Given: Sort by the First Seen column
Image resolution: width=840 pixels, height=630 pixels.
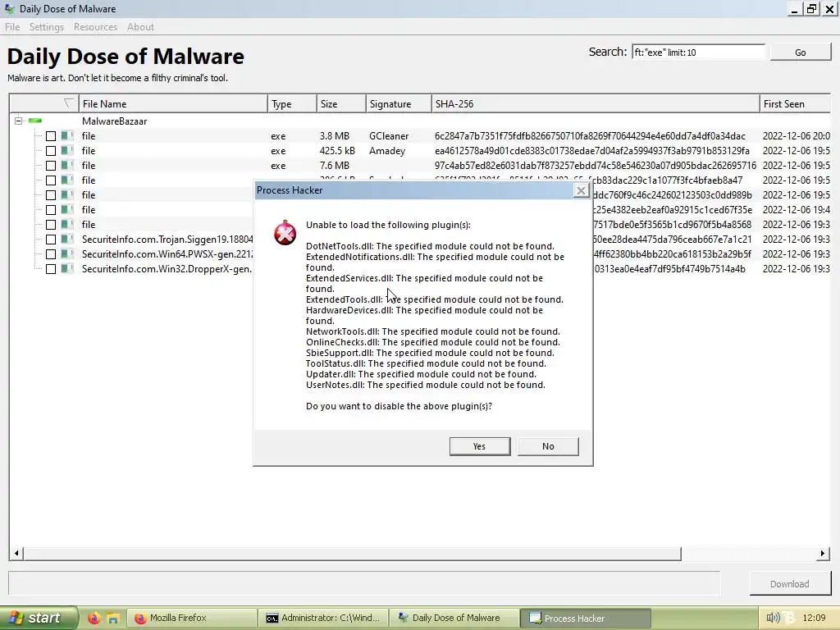Looking at the screenshot, I should pyautogui.click(x=795, y=104).
